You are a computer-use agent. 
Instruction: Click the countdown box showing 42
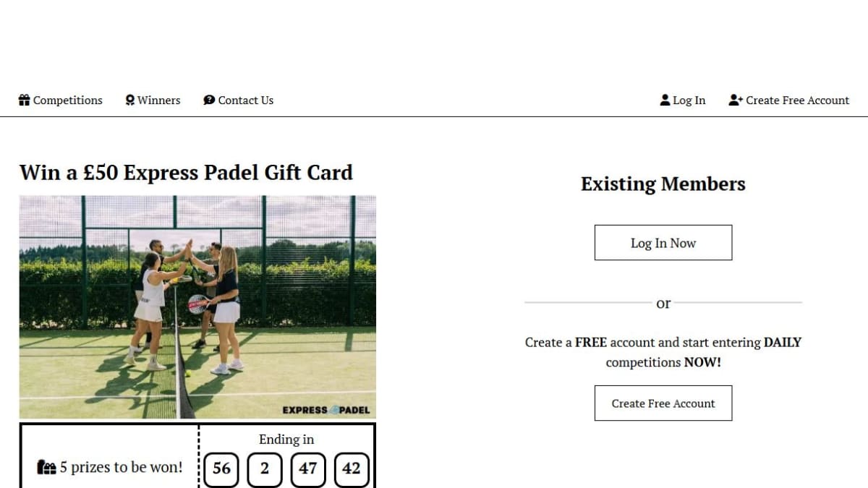tap(352, 469)
